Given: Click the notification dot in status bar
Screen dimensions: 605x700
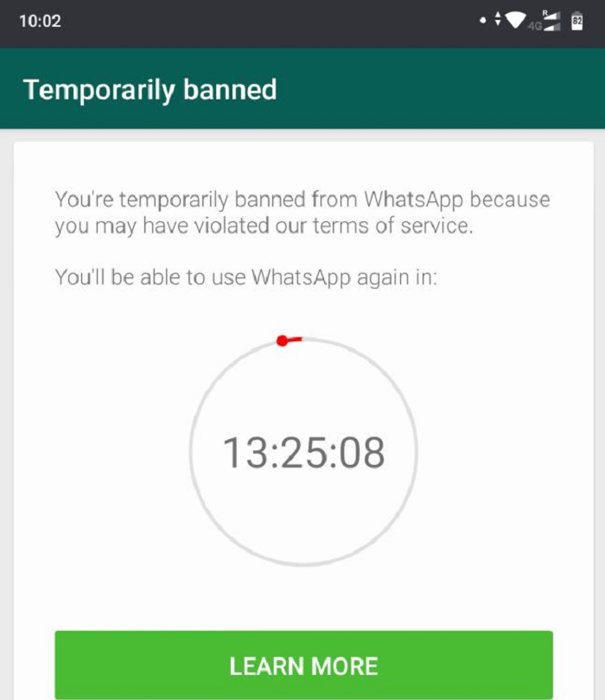Looking at the screenshot, I should [x=482, y=20].
